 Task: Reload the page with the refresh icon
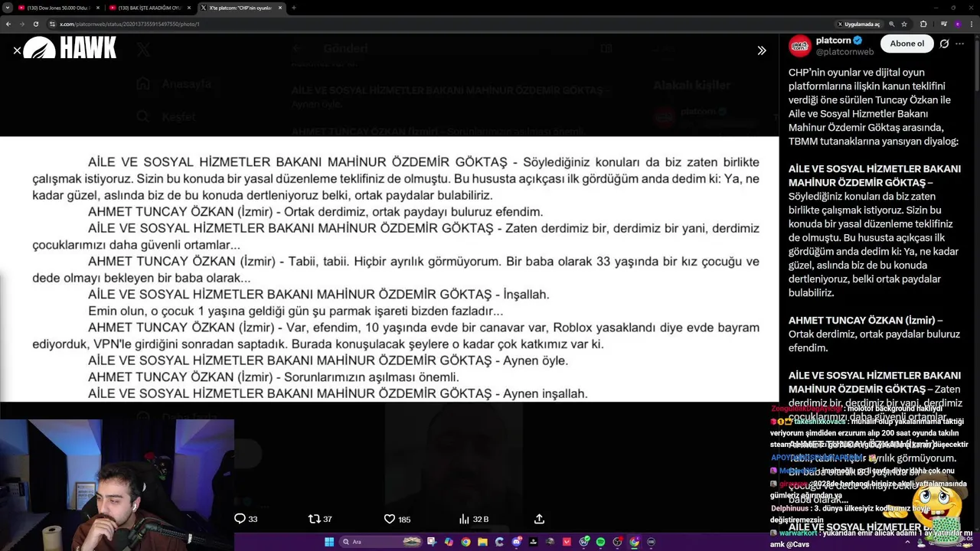click(35, 24)
